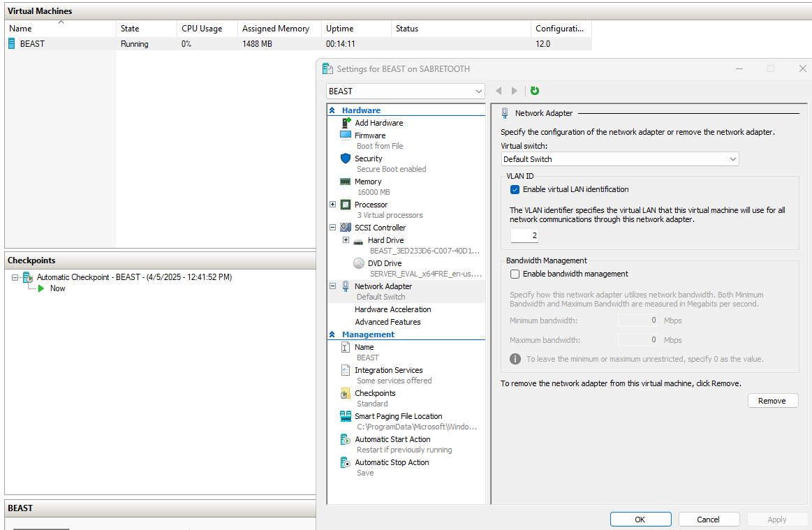Open the Security shield settings
Screen dimensions: 812x530
click(x=346, y=159)
